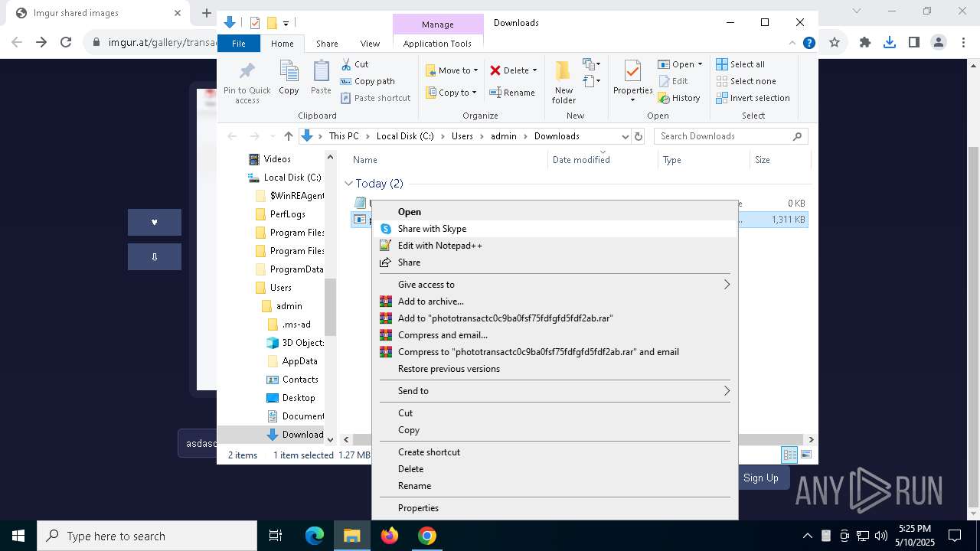Bookmark this page with the star
The height and width of the screenshot is (551, 980).
coord(835,43)
